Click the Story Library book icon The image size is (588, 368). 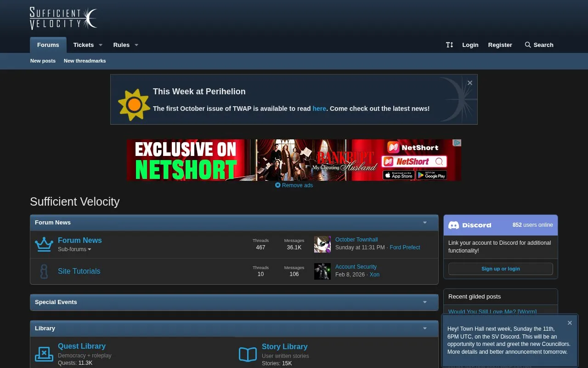point(248,355)
